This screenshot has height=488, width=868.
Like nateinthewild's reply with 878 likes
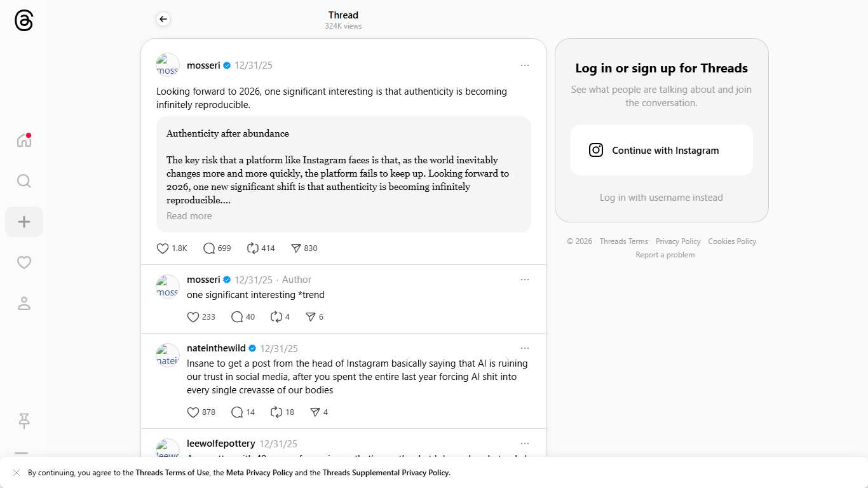click(x=193, y=412)
